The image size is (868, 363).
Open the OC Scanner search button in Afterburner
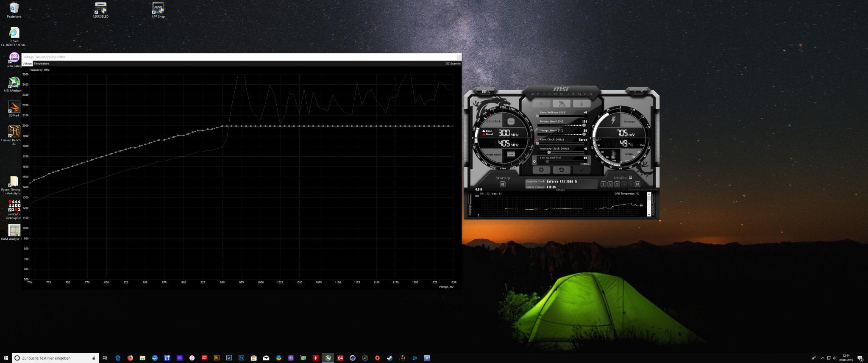click(485, 91)
